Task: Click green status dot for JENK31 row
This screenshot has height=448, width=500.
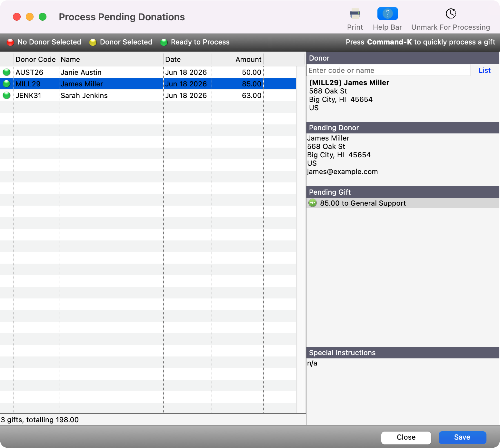Action: [6, 95]
